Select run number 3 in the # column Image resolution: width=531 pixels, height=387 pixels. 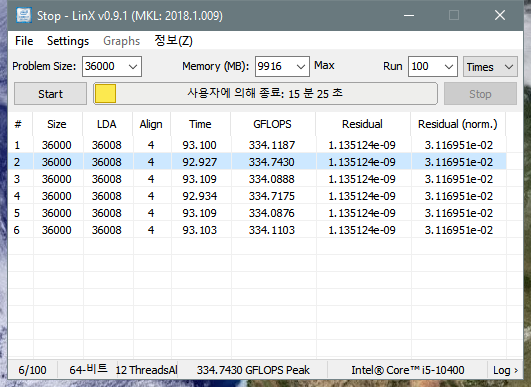(17, 179)
